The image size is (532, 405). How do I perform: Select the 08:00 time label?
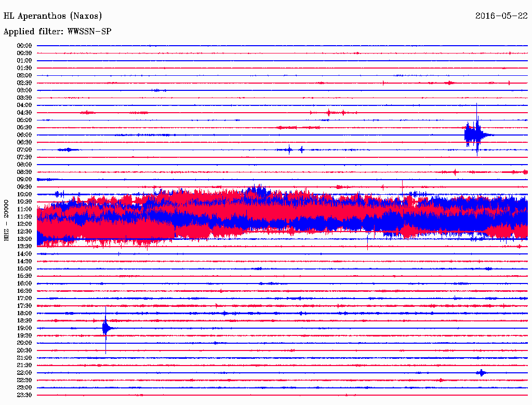(24, 165)
